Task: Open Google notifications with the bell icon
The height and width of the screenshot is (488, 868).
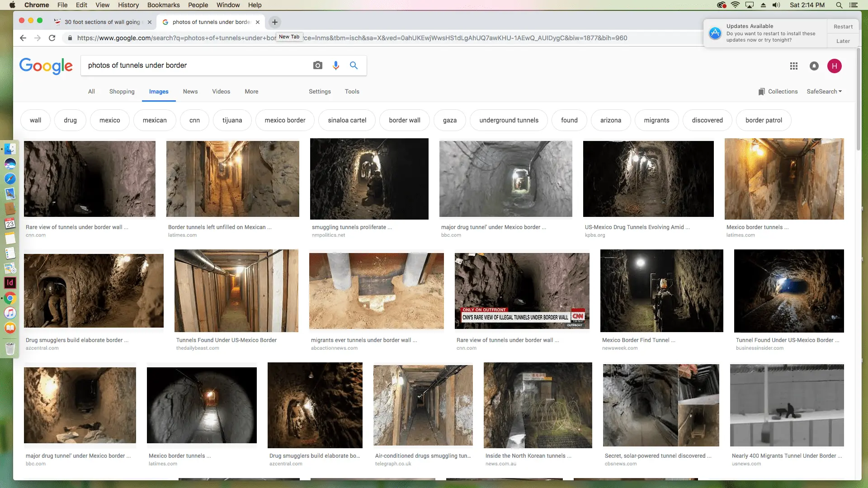Action: (813, 66)
